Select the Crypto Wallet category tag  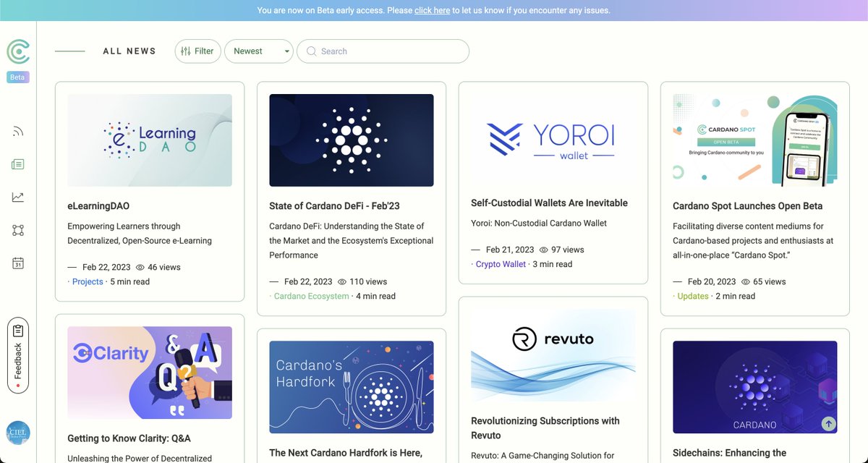point(501,264)
